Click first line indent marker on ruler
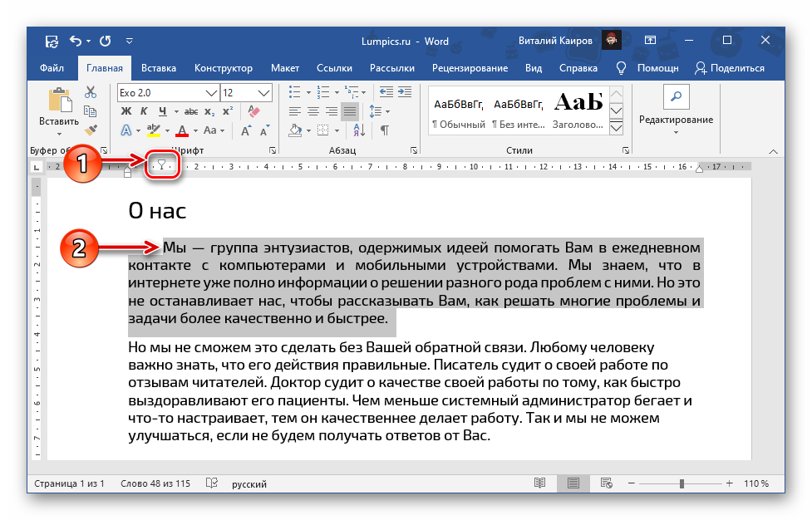The image size is (812, 520). pos(163,164)
